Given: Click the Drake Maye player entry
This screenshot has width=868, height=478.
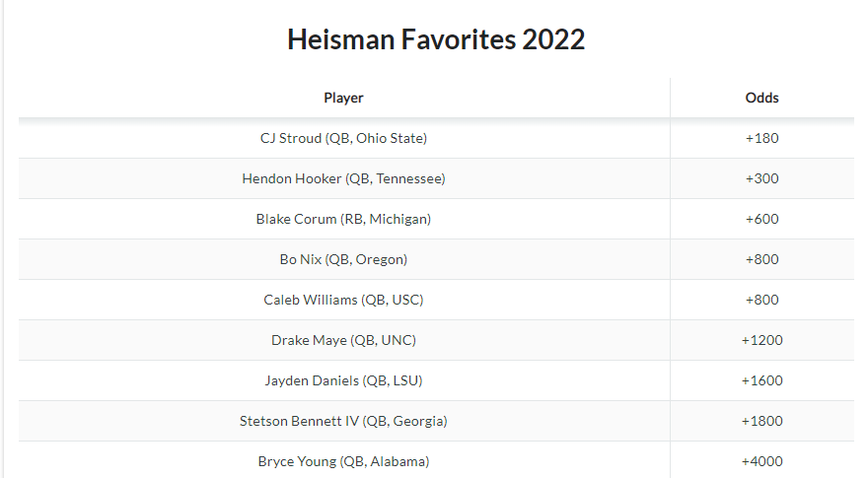Looking at the screenshot, I should click(343, 340).
